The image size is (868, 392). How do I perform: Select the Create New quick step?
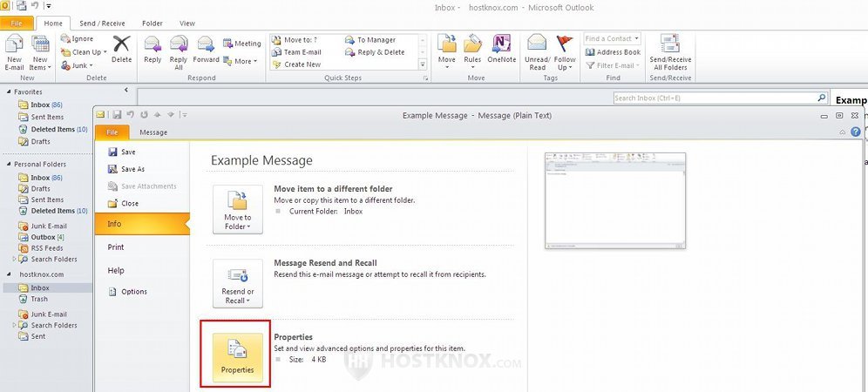[x=296, y=64]
